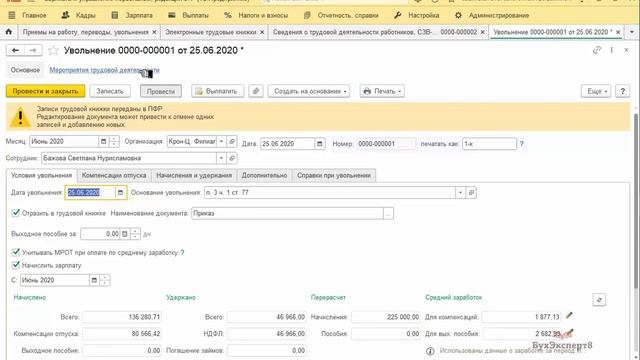Switch to Приемы на работу, переводы, увольнения tab
640x360 pixels.
click(x=86, y=32)
